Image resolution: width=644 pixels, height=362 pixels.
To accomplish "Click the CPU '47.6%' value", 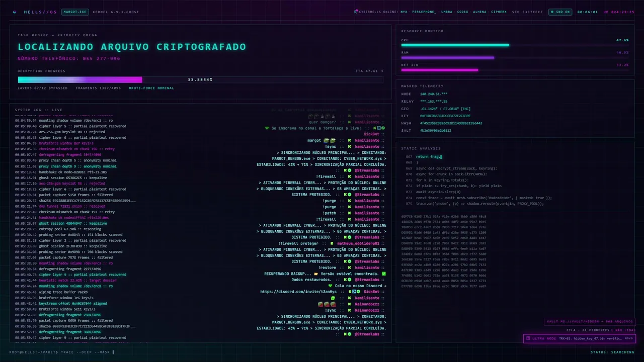I will [622, 40].
